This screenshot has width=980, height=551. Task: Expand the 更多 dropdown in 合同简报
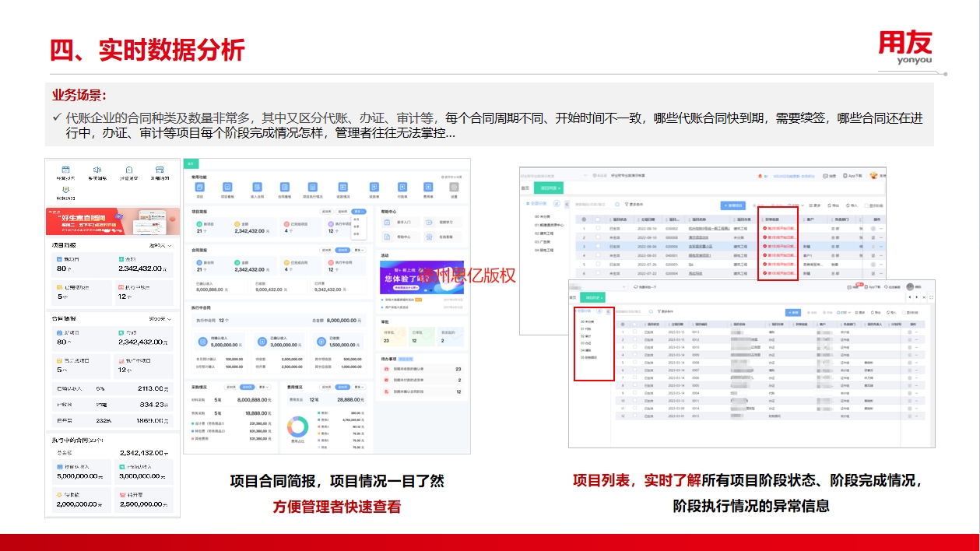(359, 251)
